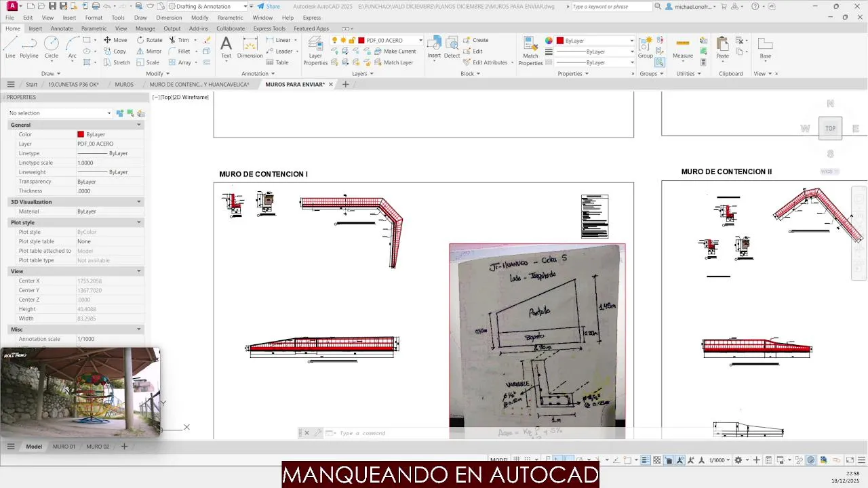Open the Format menu

pos(94,18)
